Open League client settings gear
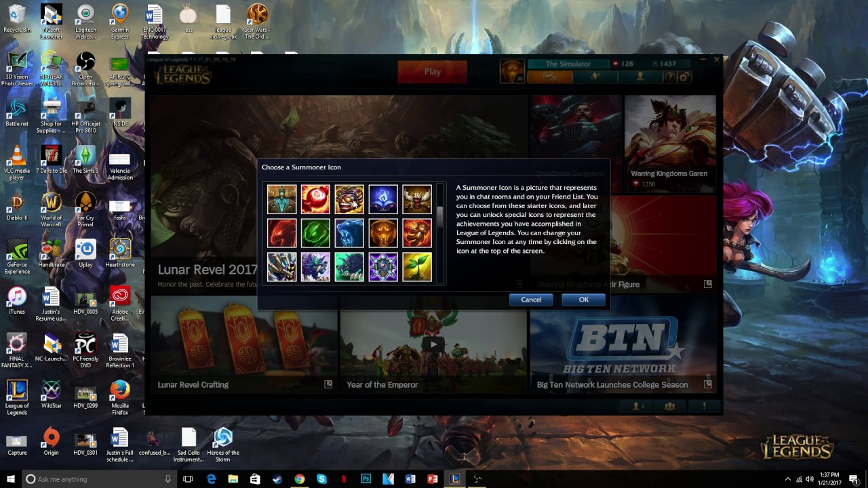Viewport: 868px width, 488px height. pyautogui.click(x=684, y=77)
